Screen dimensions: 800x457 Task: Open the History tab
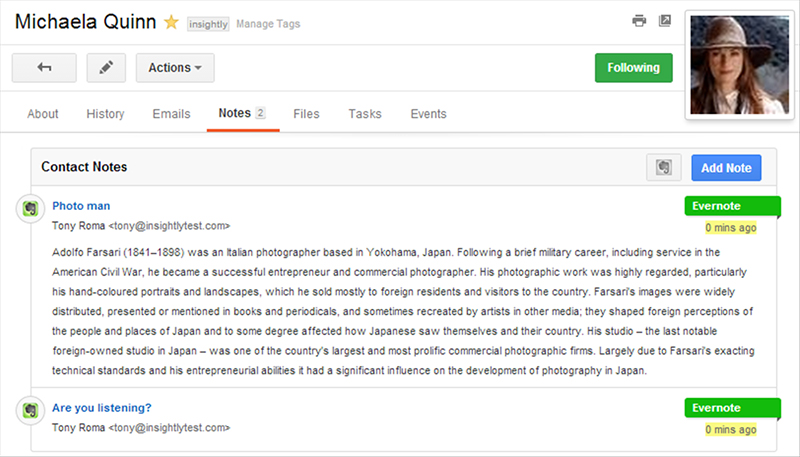pyautogui.click(x=105, y=114)
